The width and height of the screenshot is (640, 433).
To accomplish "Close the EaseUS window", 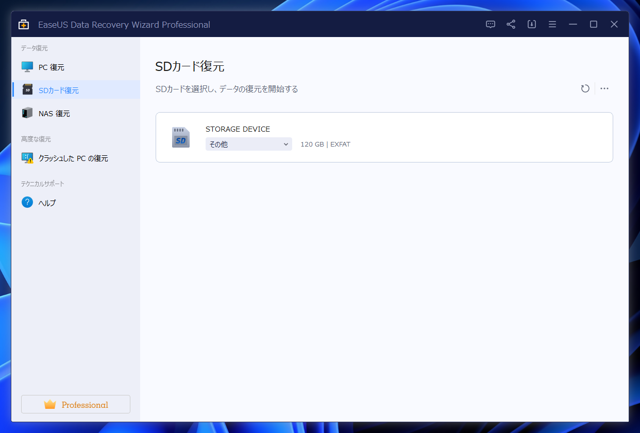I will [614, 24].
